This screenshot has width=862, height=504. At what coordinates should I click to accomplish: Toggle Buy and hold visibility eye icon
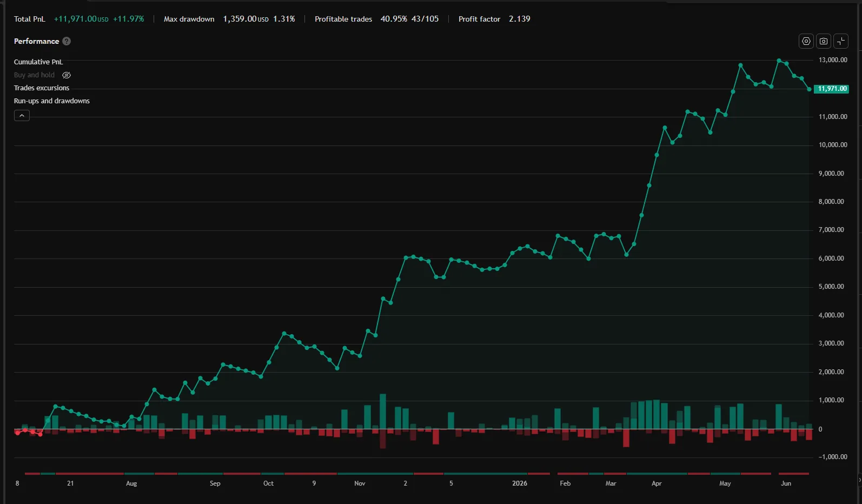pos(67,75)
